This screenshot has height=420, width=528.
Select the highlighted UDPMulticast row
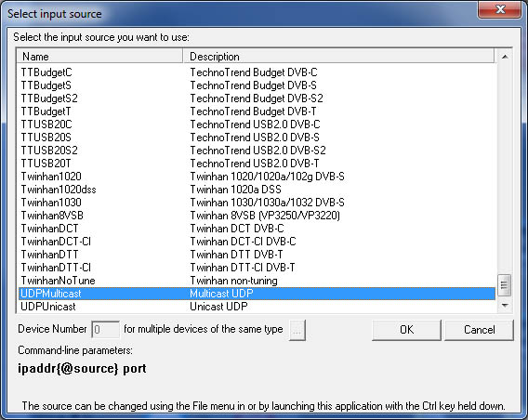pyautogui.click(x=257, y=294)
